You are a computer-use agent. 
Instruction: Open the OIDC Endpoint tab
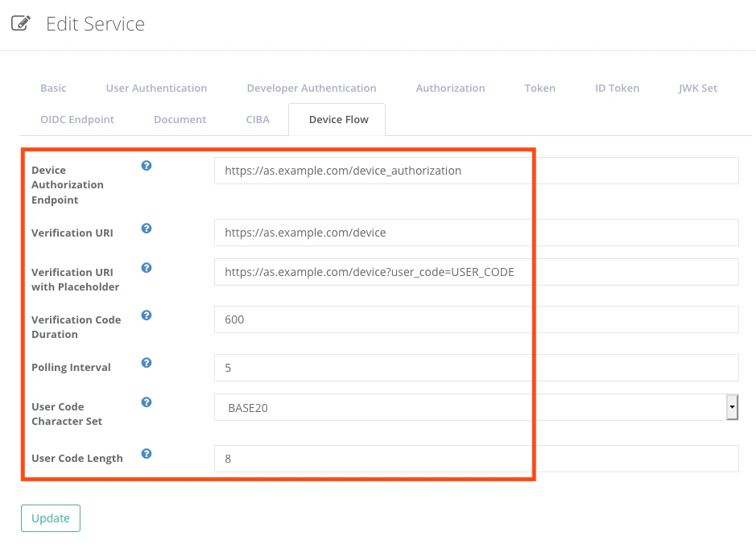coord(77,119)
